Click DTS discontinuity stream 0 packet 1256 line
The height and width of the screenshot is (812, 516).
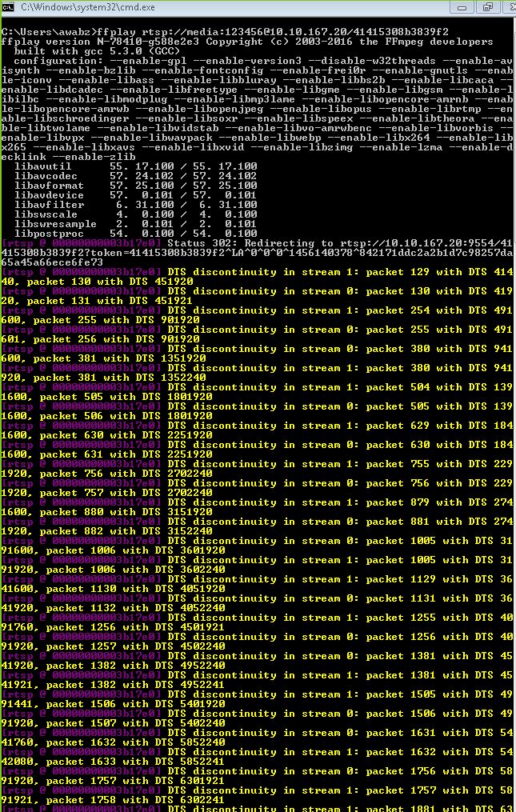point(257,637)
